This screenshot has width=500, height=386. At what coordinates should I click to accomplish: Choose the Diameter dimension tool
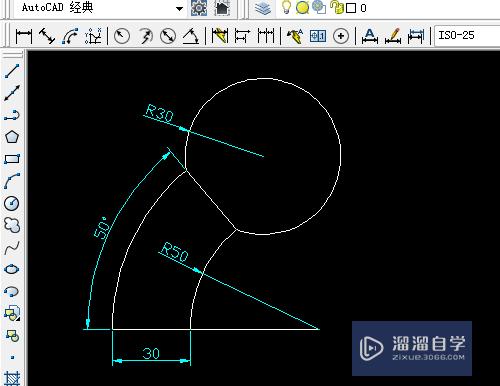pyautogui.click(x=168, y=36)
